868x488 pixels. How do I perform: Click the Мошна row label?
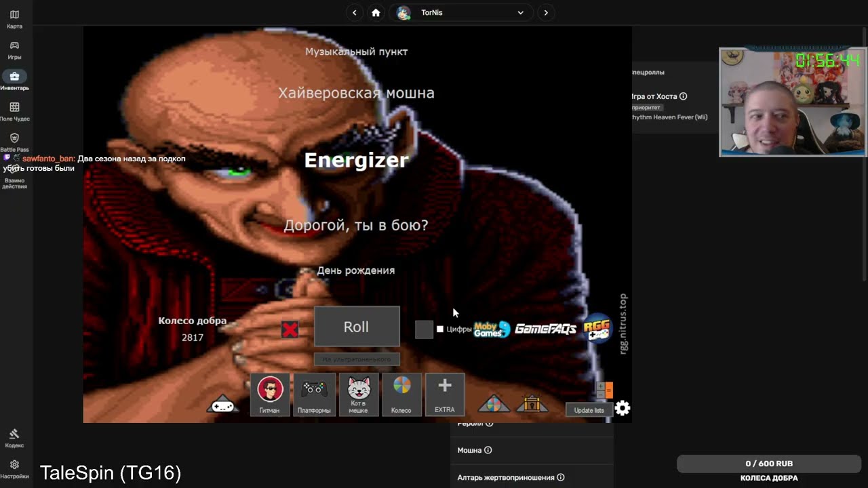click(x=469, y=450)
